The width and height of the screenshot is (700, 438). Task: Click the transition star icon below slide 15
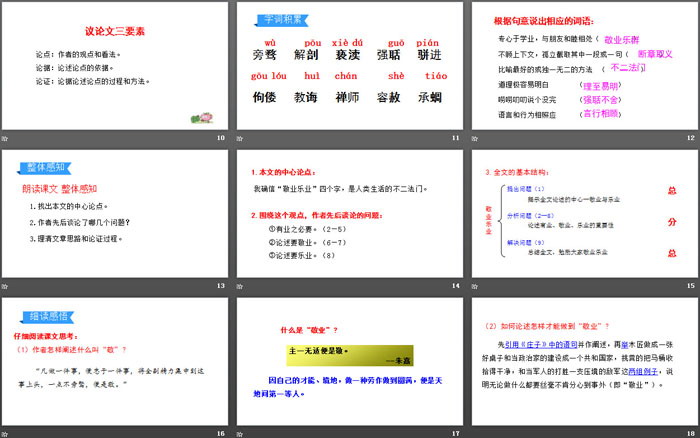point(475,286)
